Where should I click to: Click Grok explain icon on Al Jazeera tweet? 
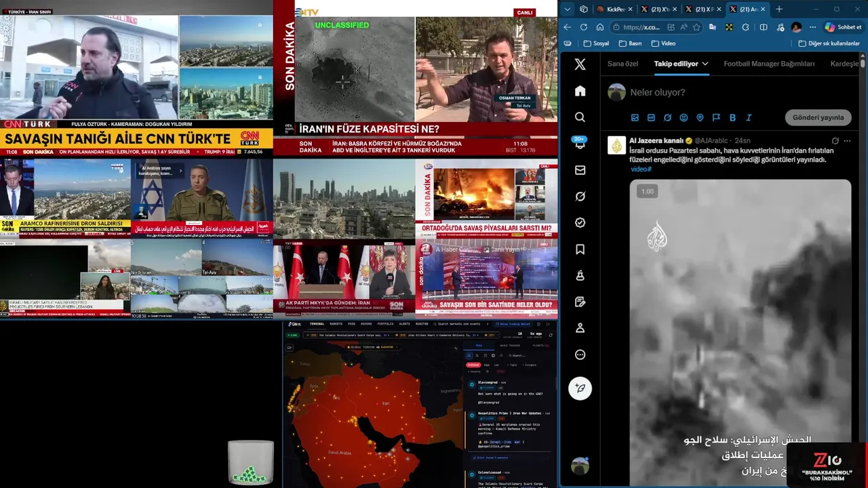835,141
